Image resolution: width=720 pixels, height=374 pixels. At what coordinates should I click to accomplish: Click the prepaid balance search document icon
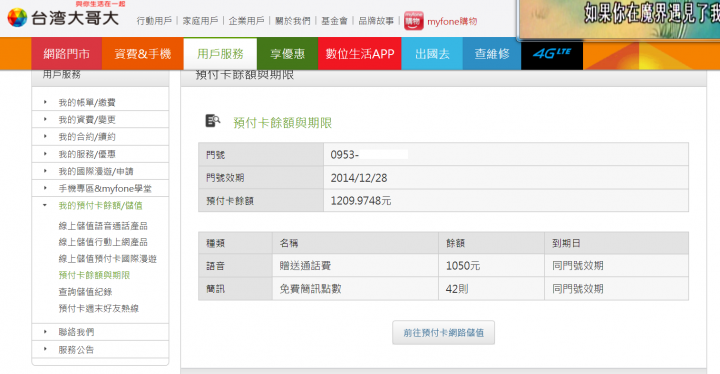(212, 121)
